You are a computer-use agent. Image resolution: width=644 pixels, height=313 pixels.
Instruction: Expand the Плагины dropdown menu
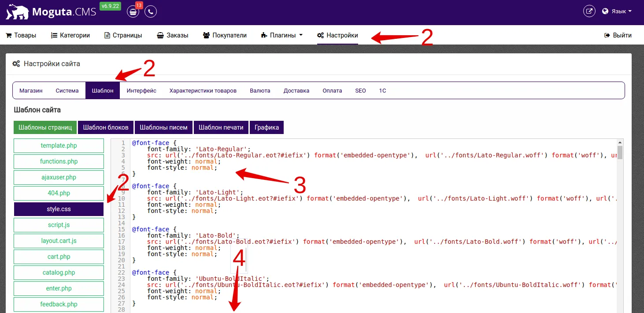282,35
